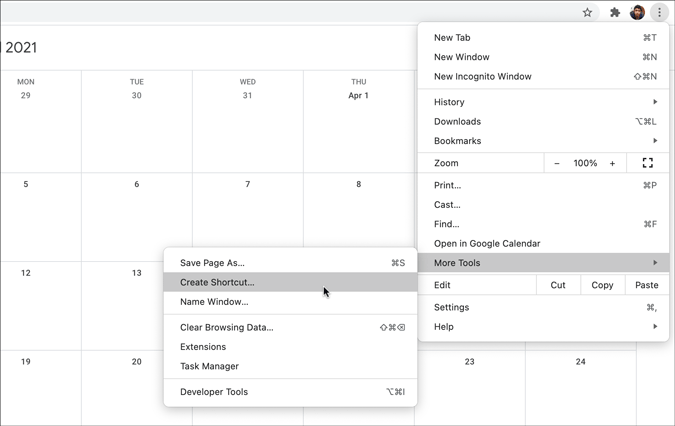Open Extensions from More Tools submenu

291,346
